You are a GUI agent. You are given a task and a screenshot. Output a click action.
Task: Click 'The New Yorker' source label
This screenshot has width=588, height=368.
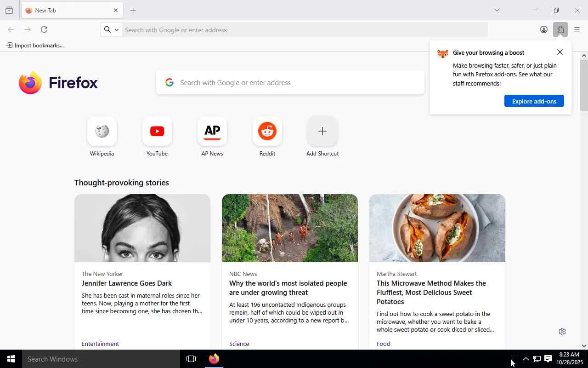pyautogui.click(x=102, y=274)
